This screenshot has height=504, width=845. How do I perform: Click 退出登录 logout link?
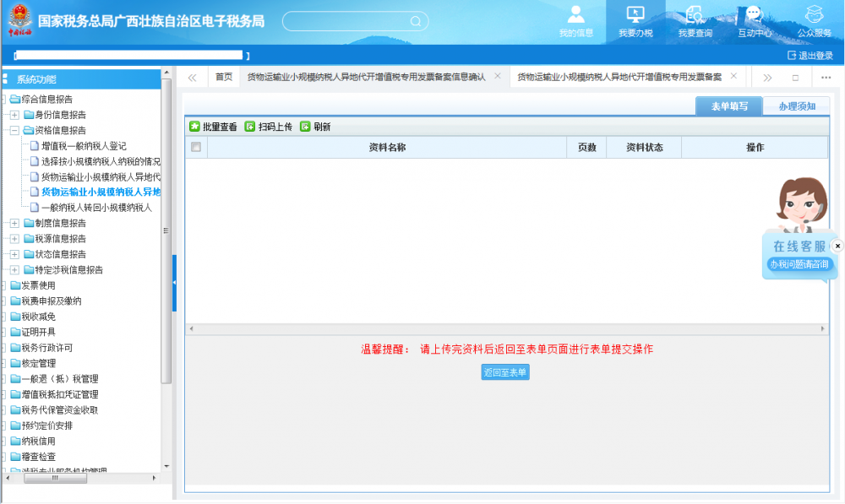tap(810, 56)
